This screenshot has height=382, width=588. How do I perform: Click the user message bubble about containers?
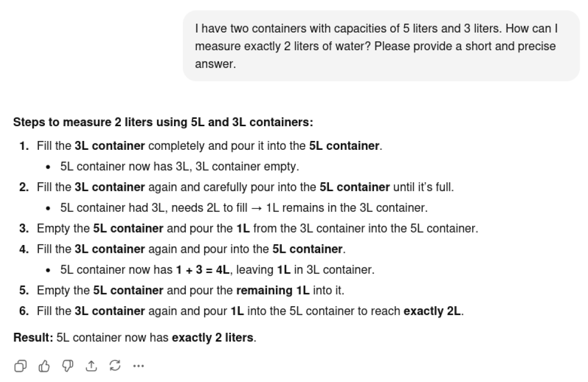(381, 46)
